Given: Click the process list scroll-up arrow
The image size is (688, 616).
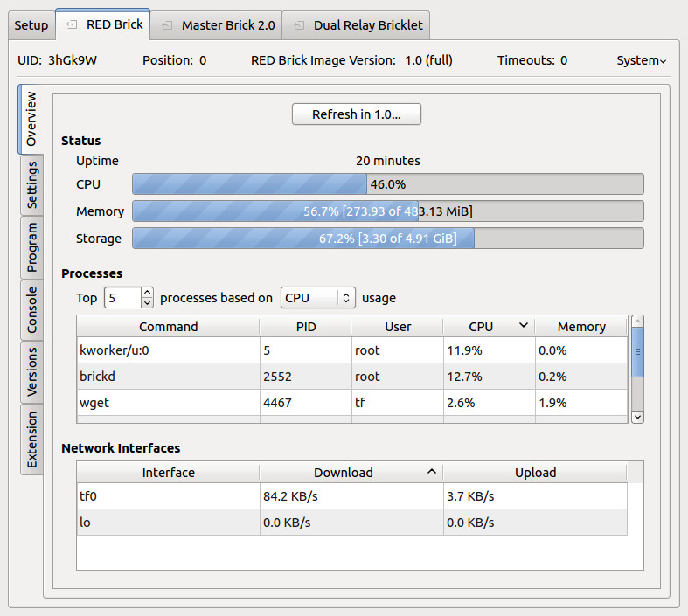Looking at the screenshot, I should 637,322.
